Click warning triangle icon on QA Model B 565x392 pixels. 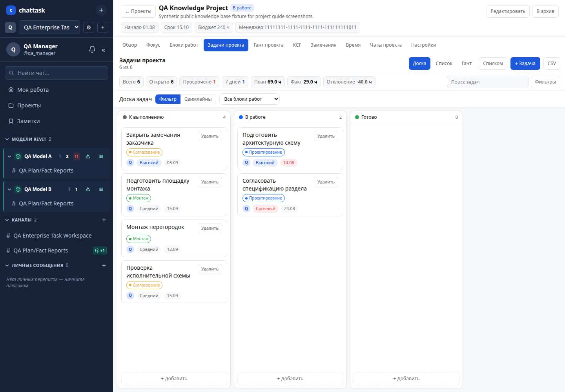coord(88,189)
